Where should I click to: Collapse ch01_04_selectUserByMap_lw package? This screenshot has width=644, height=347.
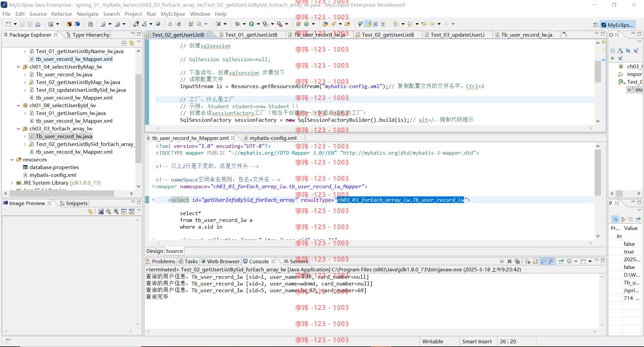coord(18,67)
